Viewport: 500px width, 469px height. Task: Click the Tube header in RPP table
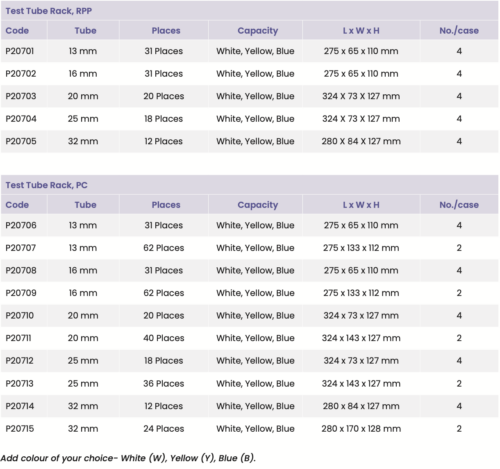pos(85,31)
